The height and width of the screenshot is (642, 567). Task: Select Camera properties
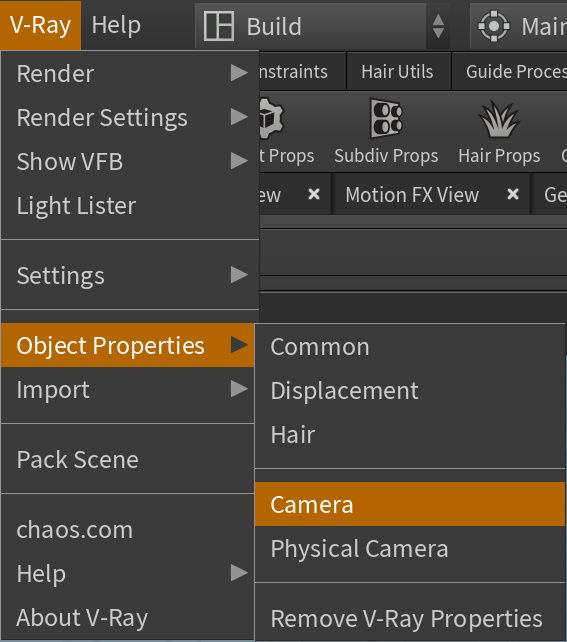tap(410, 504)
